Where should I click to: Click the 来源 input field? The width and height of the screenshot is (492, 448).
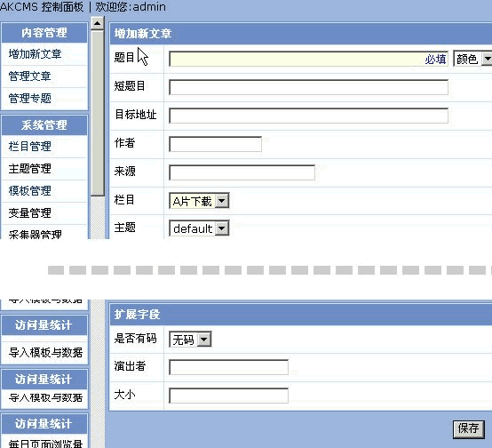[x=242, y=172]
